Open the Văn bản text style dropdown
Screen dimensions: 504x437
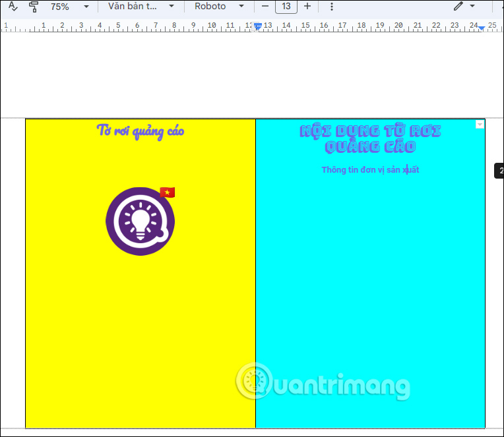[141, 6]
